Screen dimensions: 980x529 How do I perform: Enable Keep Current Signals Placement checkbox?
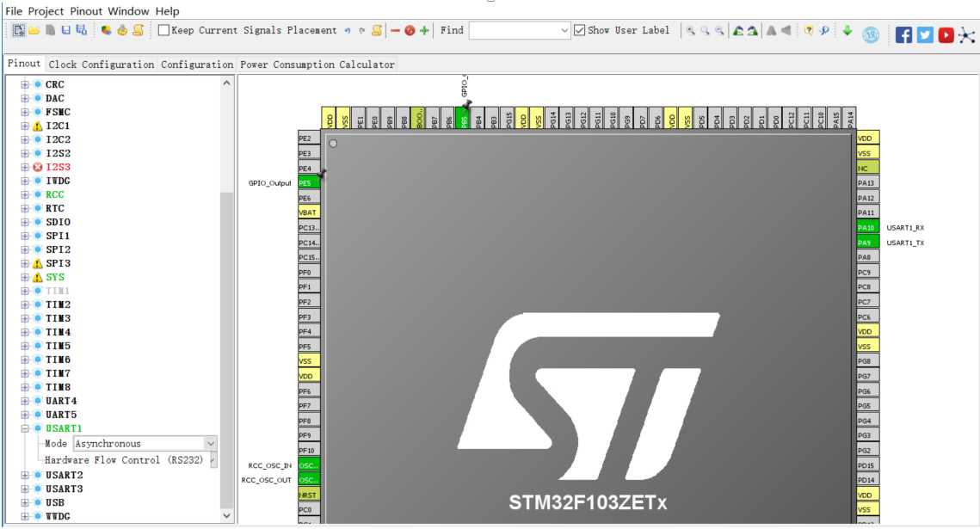pyautogui.click(x=163, y=30)
